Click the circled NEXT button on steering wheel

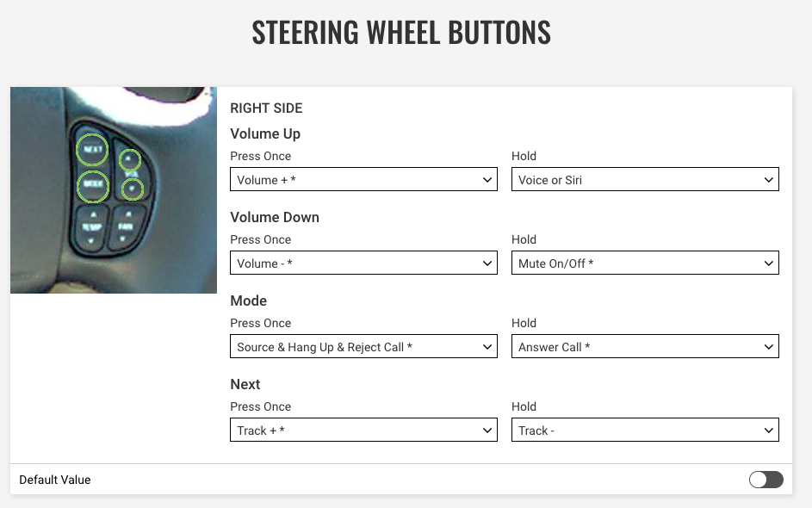coord(92,149)
